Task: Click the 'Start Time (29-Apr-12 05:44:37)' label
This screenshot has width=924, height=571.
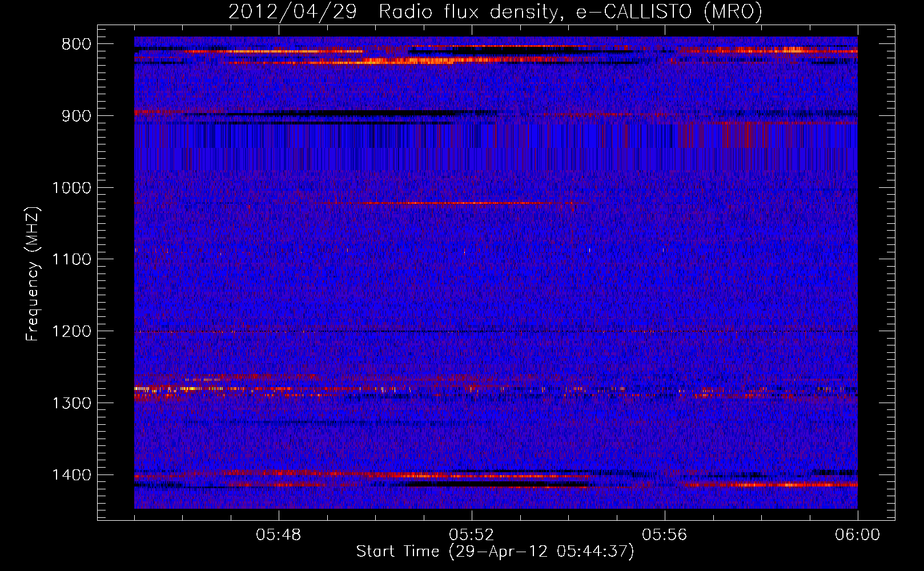Action: pos(495,552)
